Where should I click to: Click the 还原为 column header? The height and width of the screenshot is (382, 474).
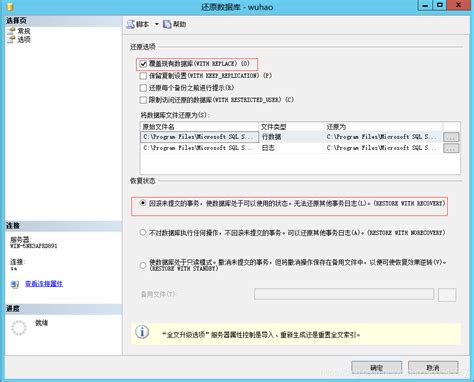tap(384, 127)
